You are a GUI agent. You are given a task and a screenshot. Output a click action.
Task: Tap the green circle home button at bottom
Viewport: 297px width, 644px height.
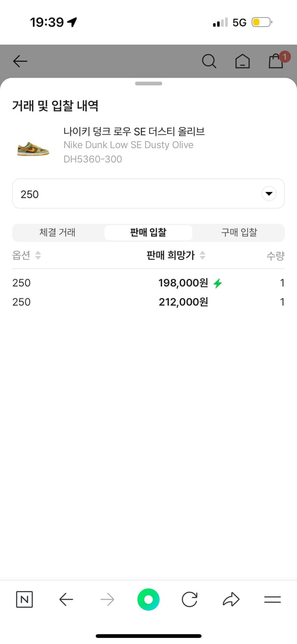pyautogui.click(x=148, y=599)
